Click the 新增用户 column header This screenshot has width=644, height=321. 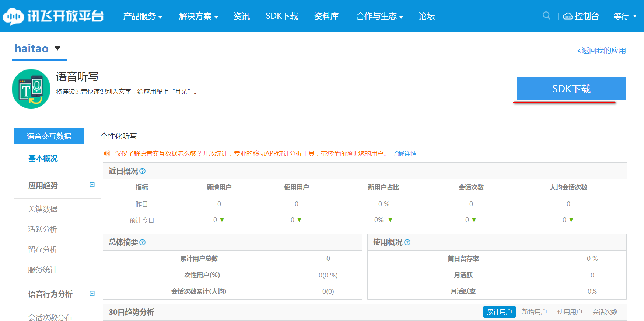[219, 187]
